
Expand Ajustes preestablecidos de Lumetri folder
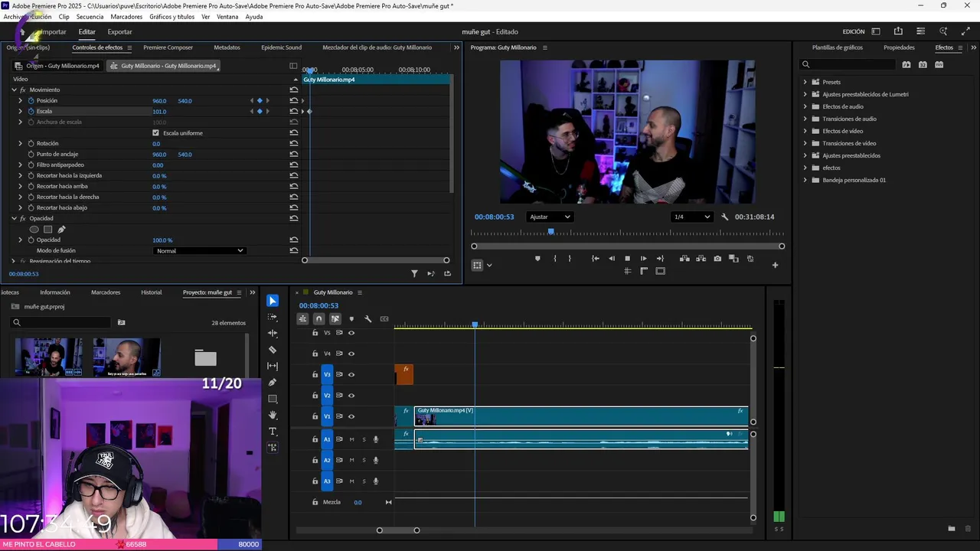(x=805, y=94)
